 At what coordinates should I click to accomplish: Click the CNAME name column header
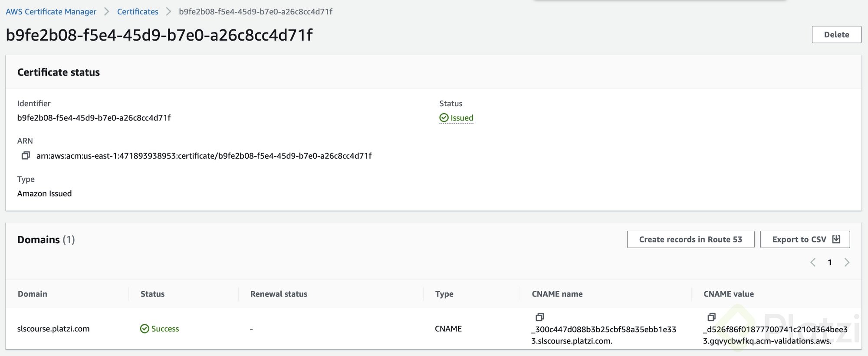(x=557, y=294)
